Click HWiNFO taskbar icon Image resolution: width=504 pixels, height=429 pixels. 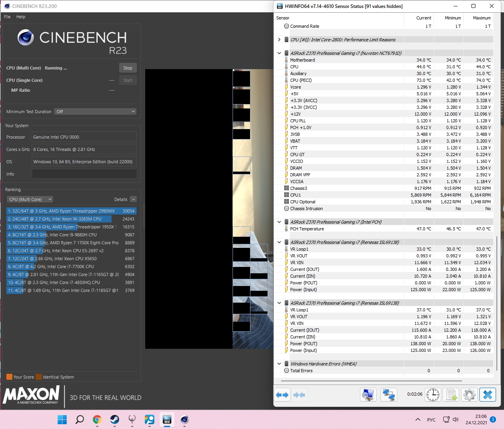tap(167, 419)
